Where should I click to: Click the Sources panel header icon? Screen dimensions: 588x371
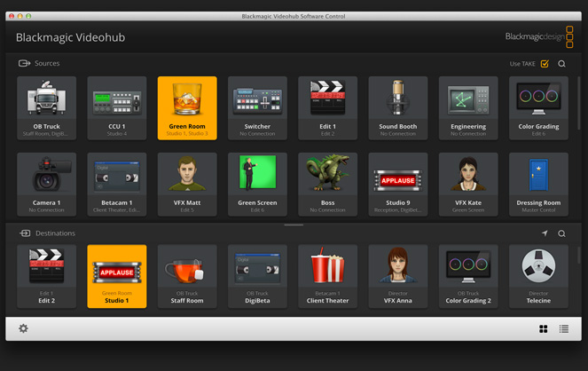(x=24, y=64)
